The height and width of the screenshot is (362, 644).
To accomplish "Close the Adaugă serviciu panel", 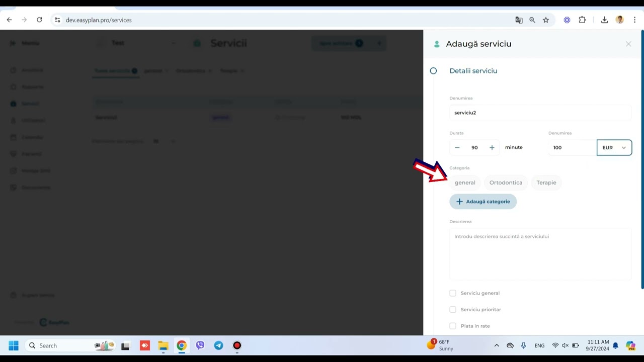I will (x=628, y=44).
